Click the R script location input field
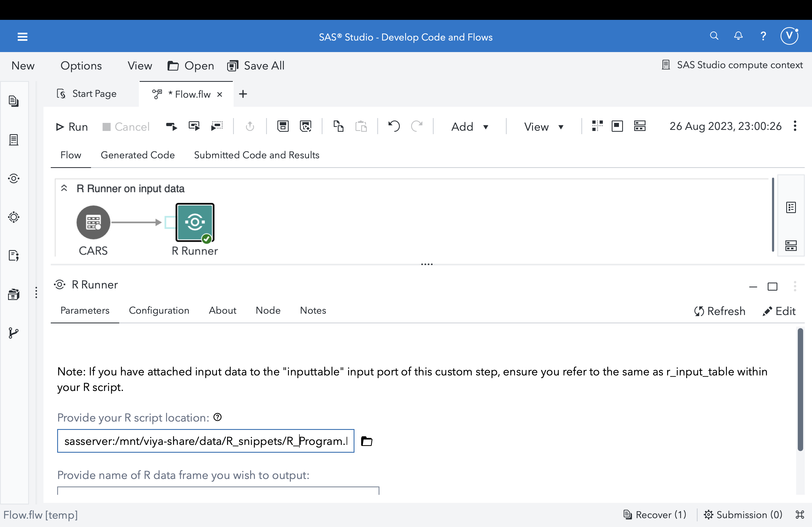 206,441
